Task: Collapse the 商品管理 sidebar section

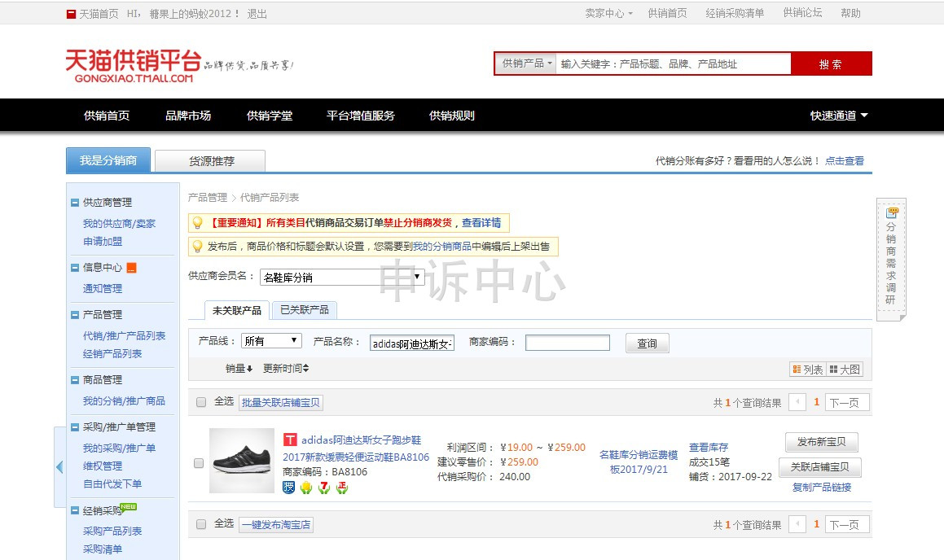Action: [75, 380]
